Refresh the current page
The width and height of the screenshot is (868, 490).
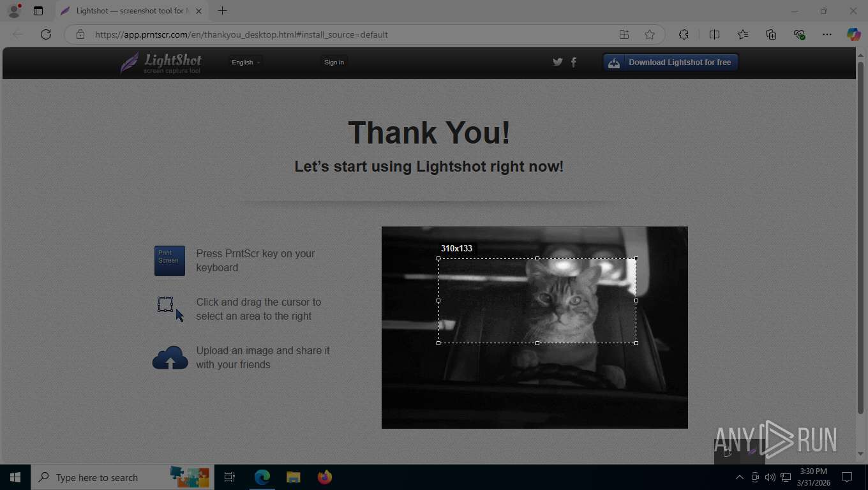(x=46, y=34)
